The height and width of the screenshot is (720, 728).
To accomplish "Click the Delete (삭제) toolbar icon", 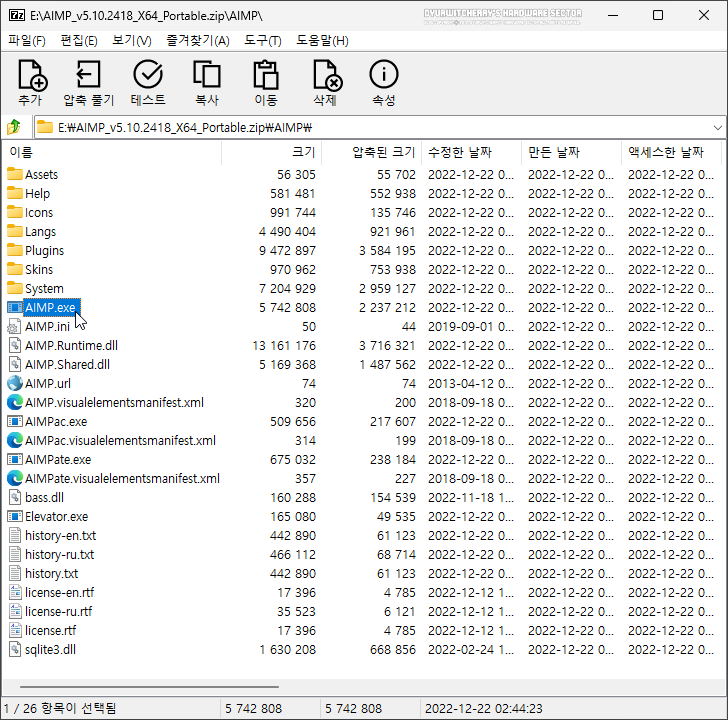I will tap(327, 75).
